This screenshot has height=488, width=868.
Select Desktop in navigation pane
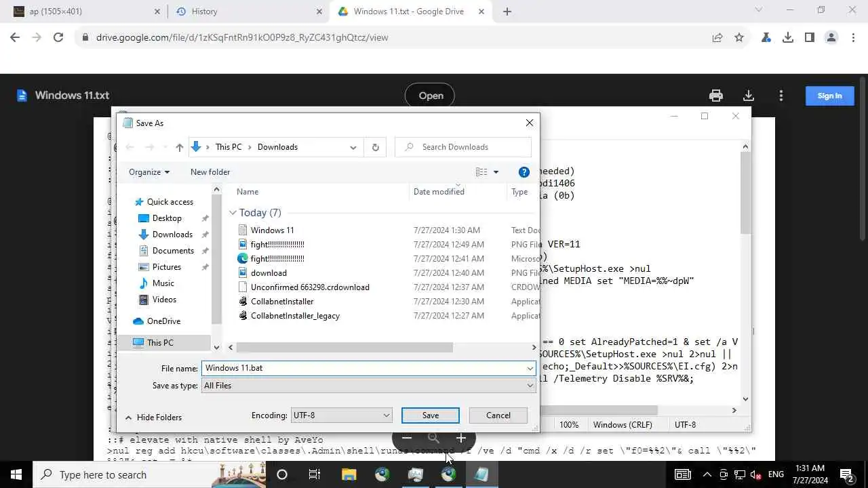point(167,218)
